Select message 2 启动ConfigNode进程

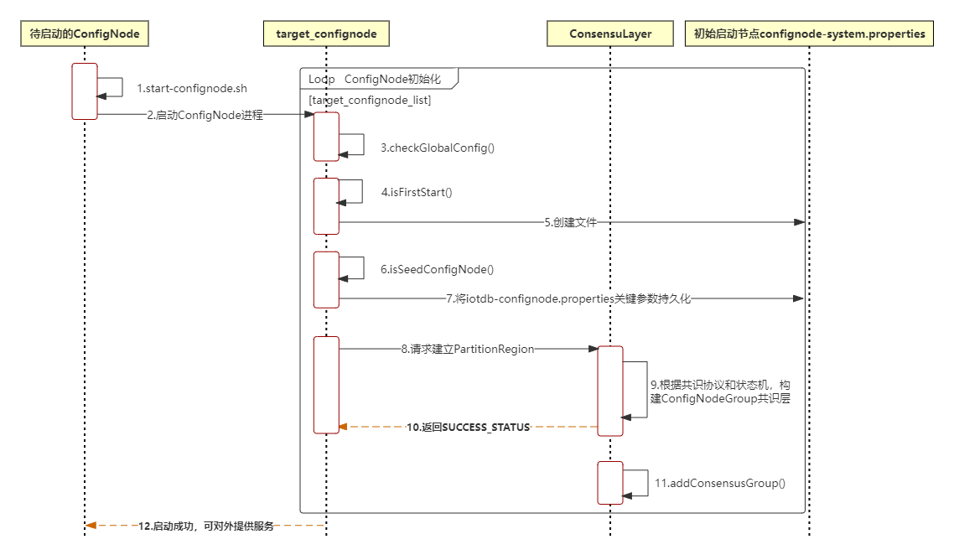click(204, 113)
